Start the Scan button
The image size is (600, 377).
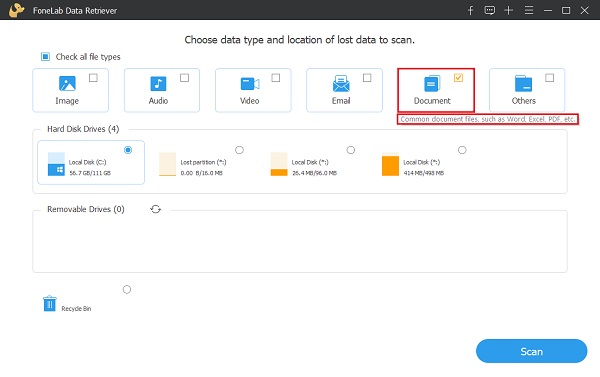pos(532,351)
